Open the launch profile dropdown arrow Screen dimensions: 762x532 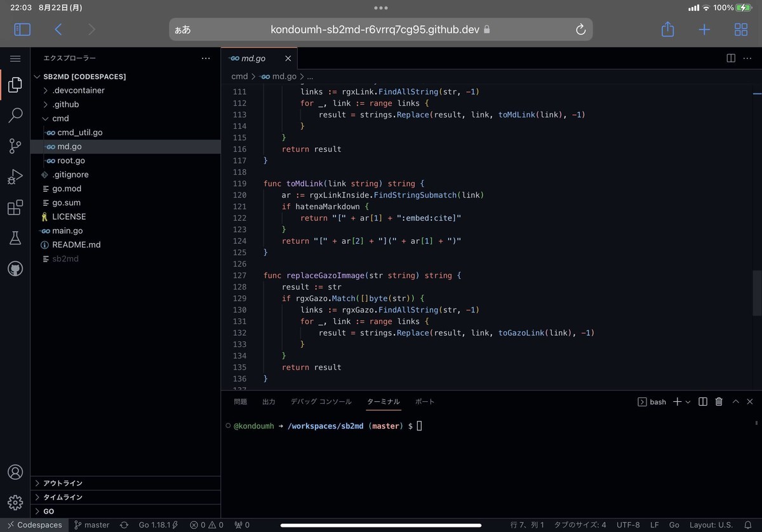tap(688, 402)
